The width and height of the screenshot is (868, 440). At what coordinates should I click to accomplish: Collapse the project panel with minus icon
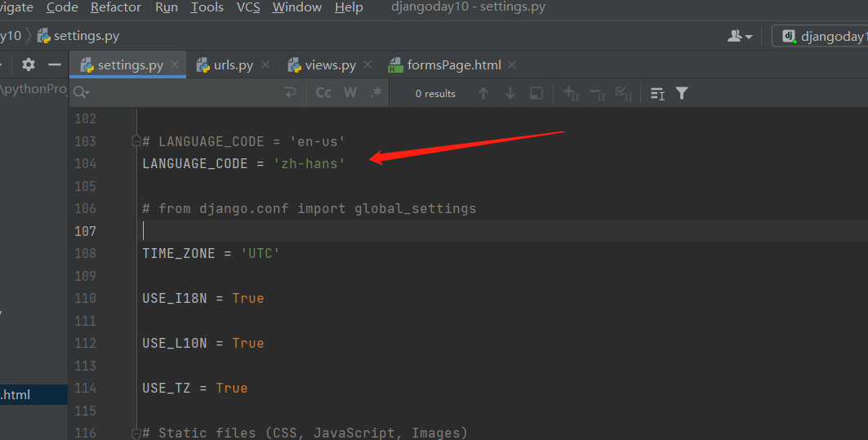click(x=54, y=64)
